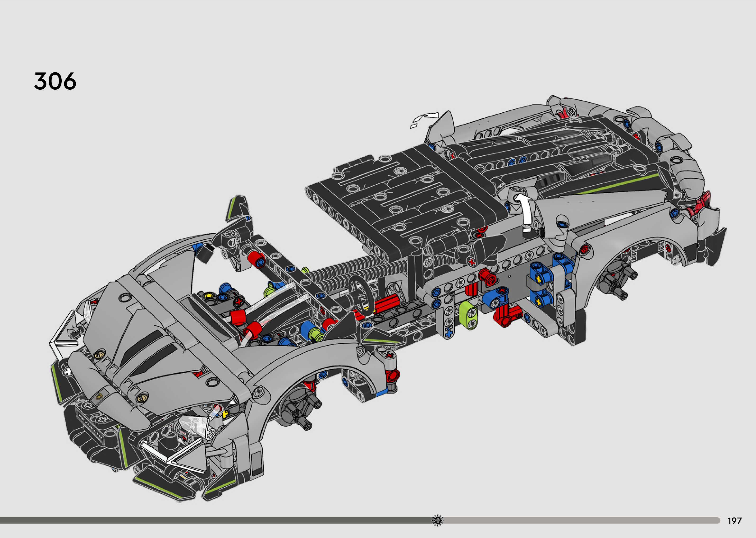Click the gold Lamborghini shield badge on hood

[x=99, y=397]
